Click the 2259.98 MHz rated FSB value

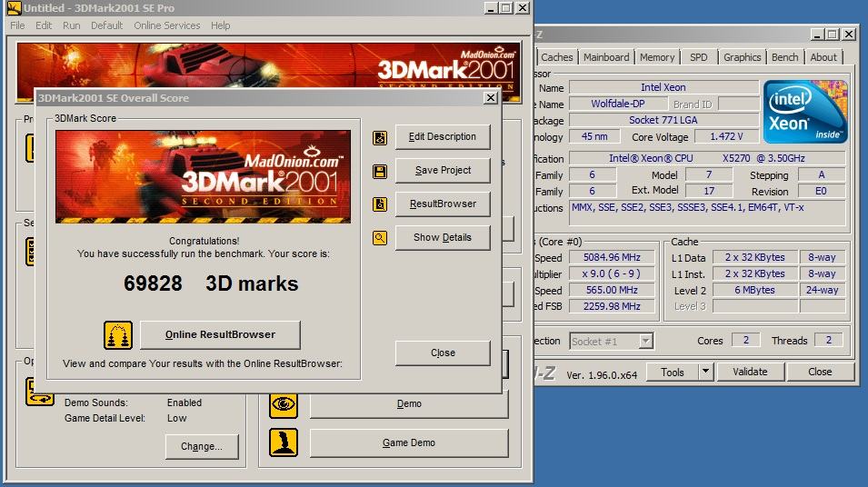click(612, 306)
